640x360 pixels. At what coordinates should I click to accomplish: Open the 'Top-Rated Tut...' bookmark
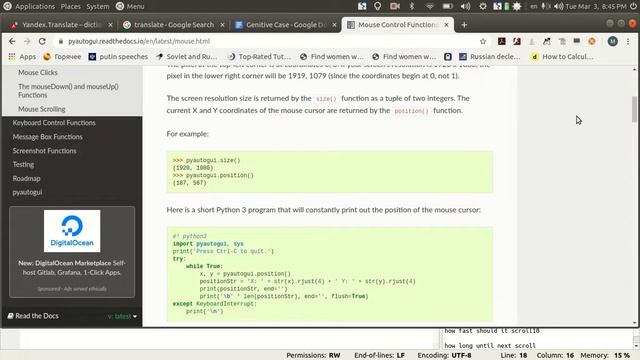click(x=260, y=57)
